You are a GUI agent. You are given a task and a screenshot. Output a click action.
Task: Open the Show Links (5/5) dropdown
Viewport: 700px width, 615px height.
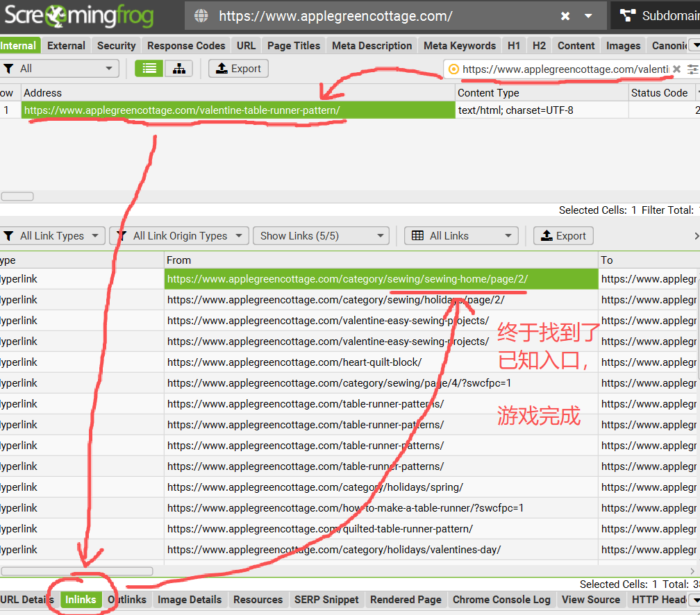click(x=322, y=235)
